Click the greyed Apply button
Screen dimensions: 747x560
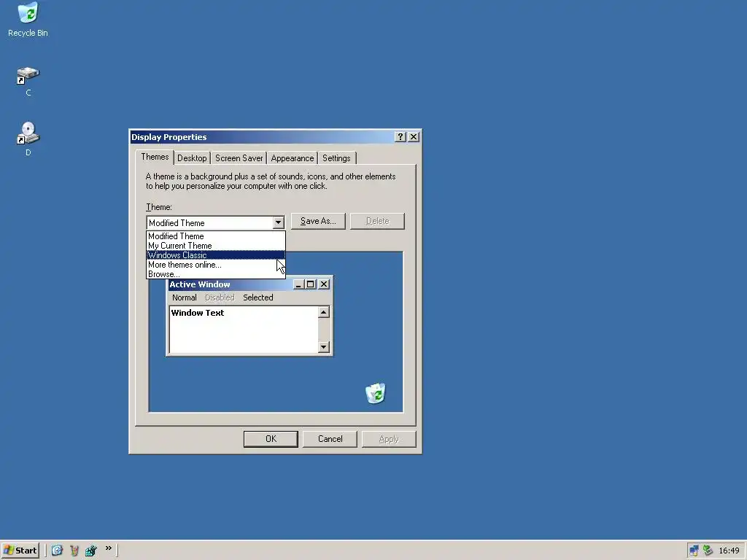pyautogui.click(x=389, y=439)
